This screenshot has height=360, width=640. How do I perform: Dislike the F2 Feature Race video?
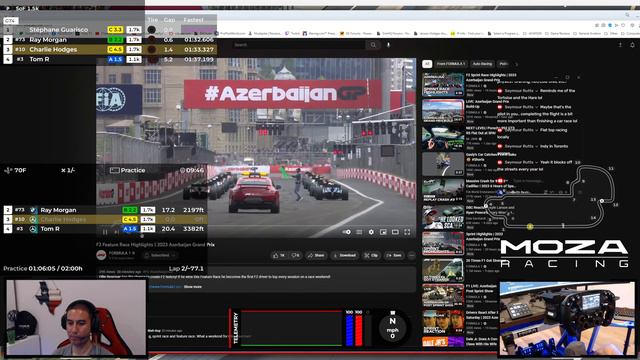click(296, 255)
